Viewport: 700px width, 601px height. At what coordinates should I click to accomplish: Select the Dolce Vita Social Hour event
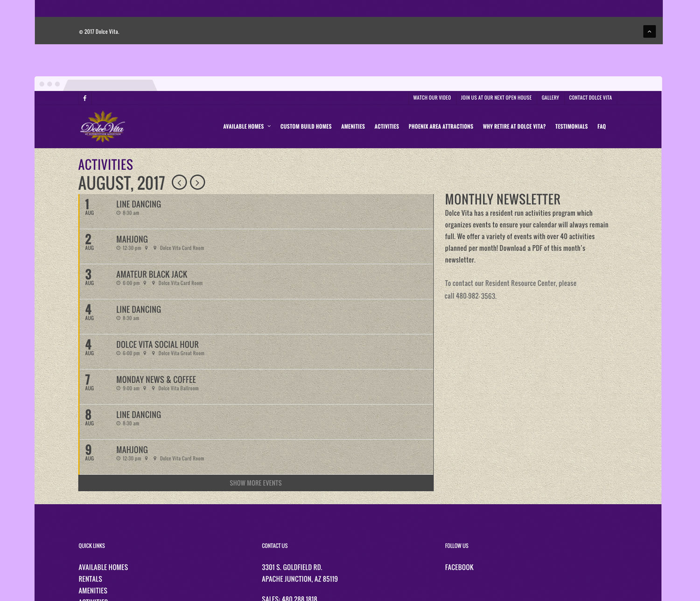pyautogui.click(x=157, y=345)
